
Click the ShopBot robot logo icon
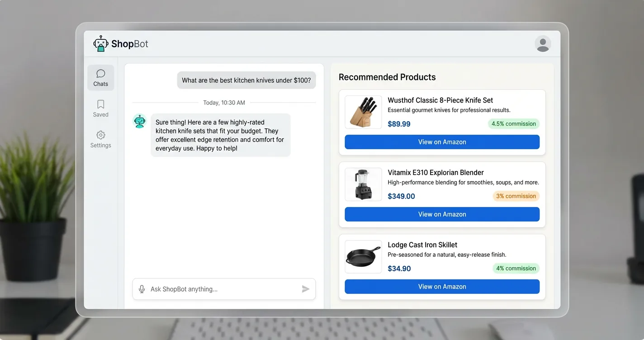[100, 43]
